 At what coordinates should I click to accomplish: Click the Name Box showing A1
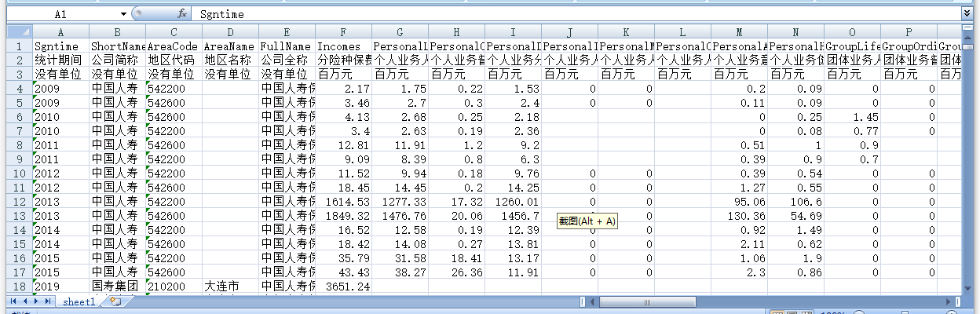[x=61, y=14]
